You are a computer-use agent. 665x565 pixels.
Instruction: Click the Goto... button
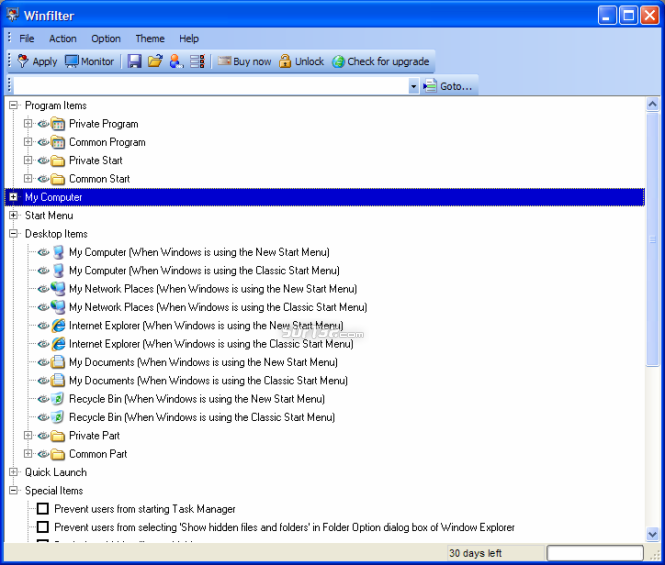[448, 86]
